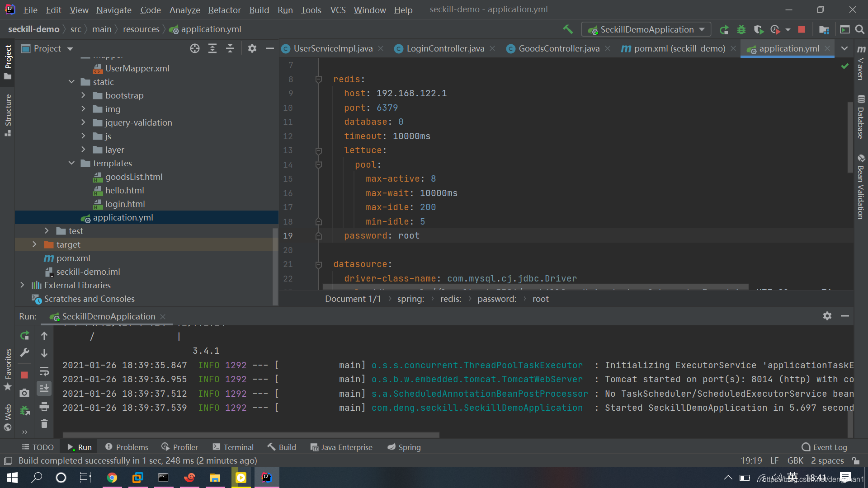Clear all console output trash icon

(x=44, y=424)
